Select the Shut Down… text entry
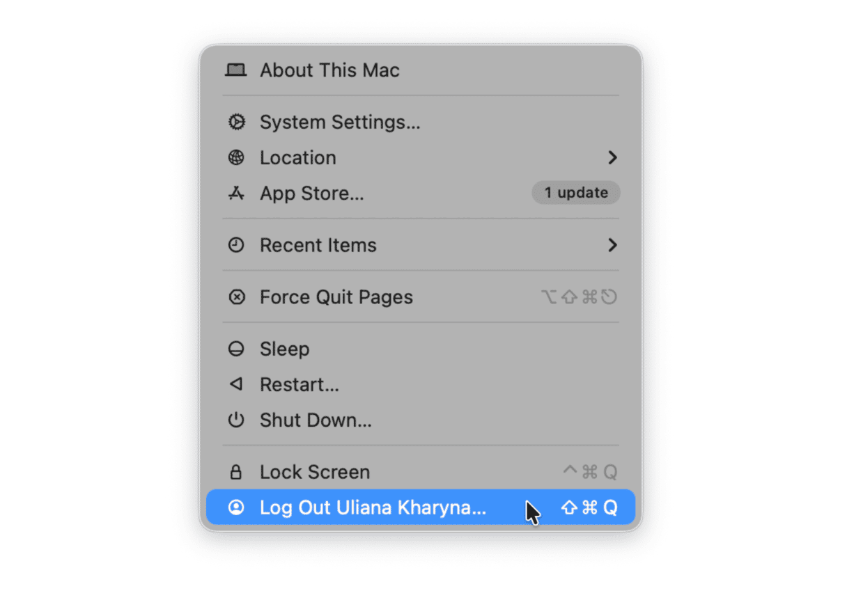 coord(316,420)
